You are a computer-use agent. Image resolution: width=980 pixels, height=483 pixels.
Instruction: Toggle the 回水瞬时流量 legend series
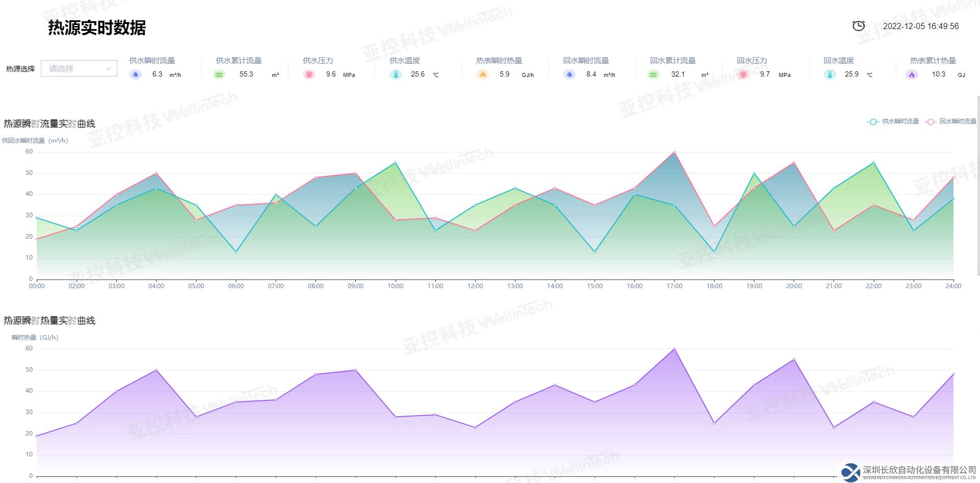(x=951, y=121)
